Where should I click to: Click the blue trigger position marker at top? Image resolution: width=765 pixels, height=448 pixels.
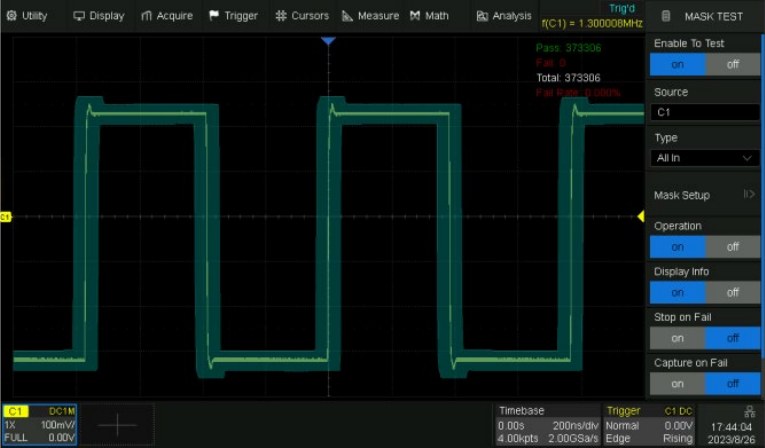(x=328, y=41)
